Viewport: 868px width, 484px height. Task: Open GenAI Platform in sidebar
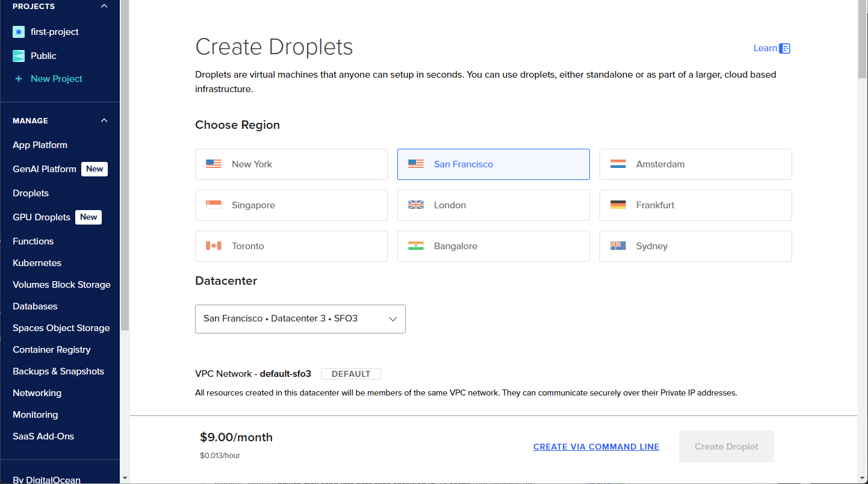pyautogui.click(x=45, y=169)
